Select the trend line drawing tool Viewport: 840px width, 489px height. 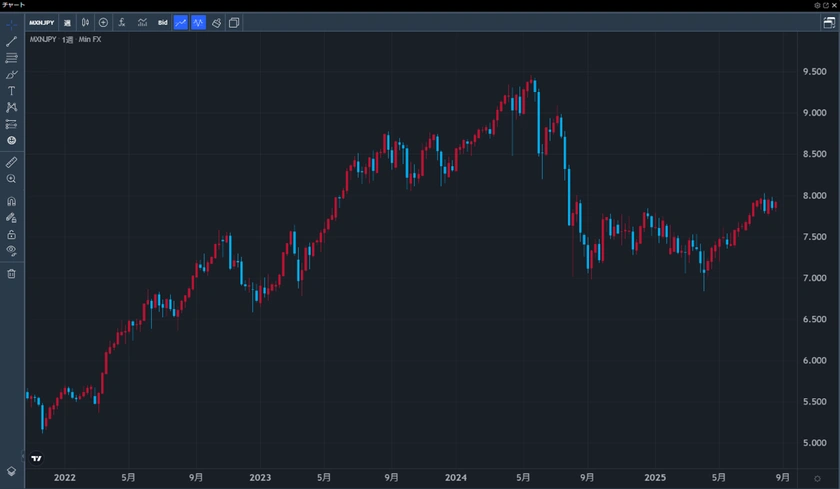pyautogui.click(x=11, y=41)
